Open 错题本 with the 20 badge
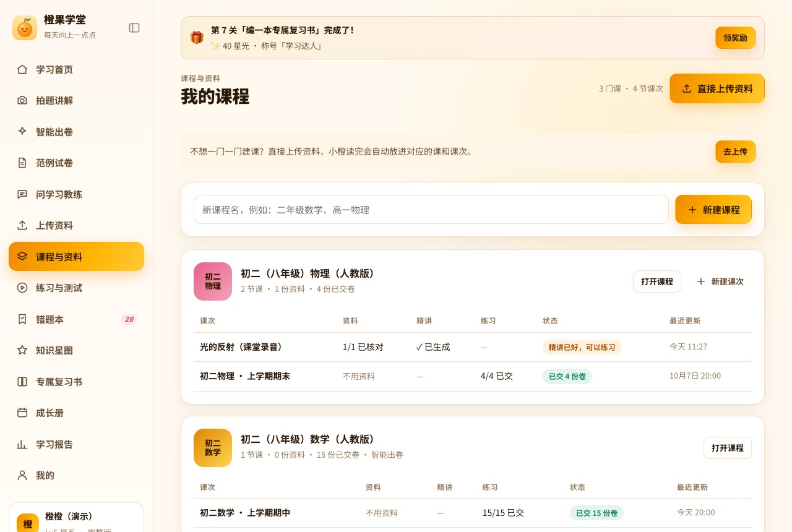792x532 pixels. pos(76,319)
